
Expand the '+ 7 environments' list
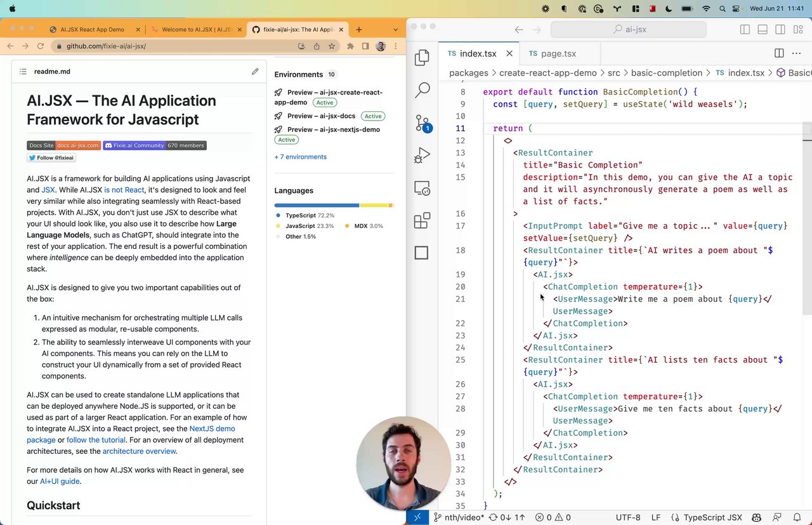(x=300, y=157)
